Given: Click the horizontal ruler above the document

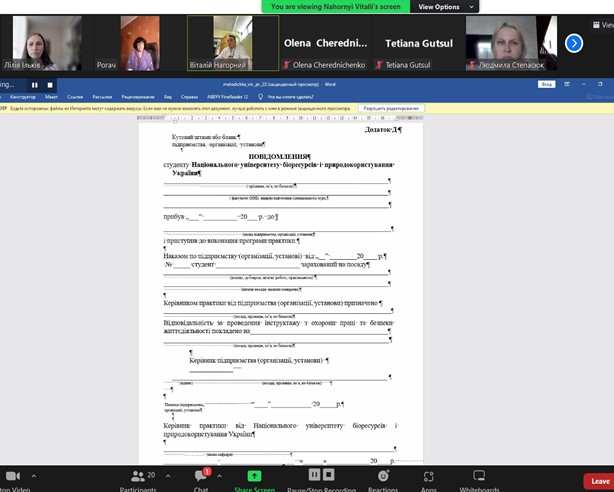Looking at the screenshot, I should 280,118.
